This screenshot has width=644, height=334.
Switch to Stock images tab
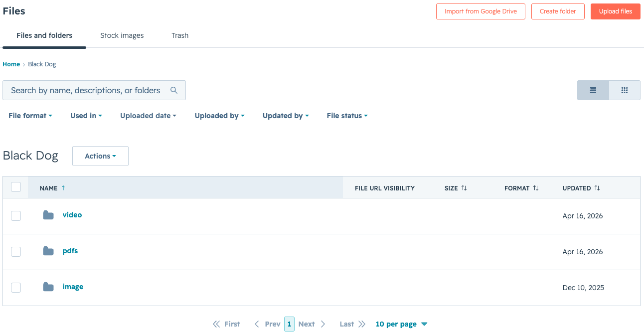point(122,35)
